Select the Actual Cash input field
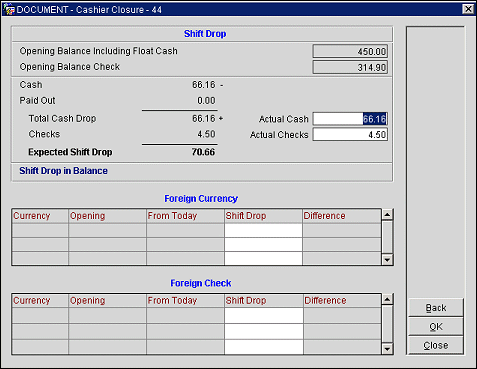Viewport: 477px width, 369px height. coord(350,119)
